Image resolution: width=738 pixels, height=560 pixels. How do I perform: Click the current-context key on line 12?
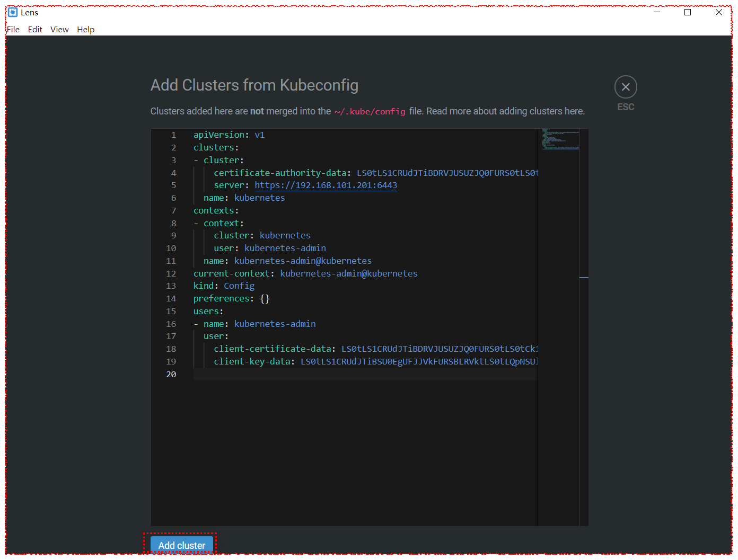pos(232,274)
